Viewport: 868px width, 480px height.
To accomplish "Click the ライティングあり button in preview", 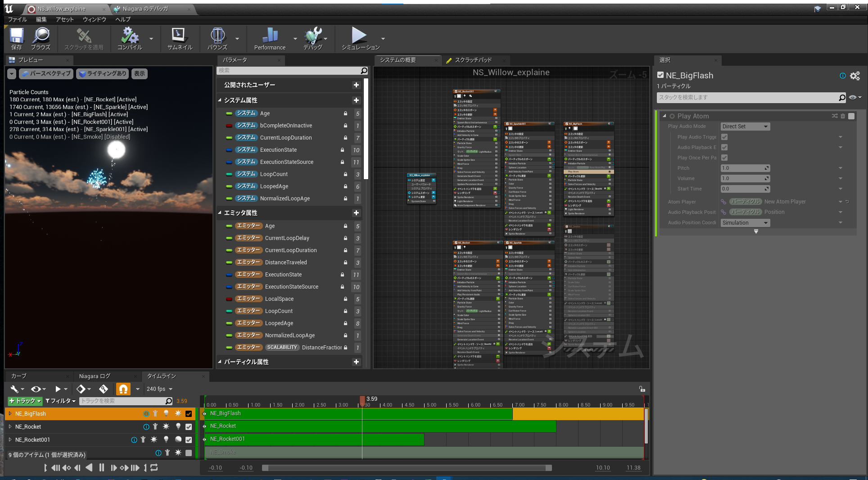I will (102, 73).
